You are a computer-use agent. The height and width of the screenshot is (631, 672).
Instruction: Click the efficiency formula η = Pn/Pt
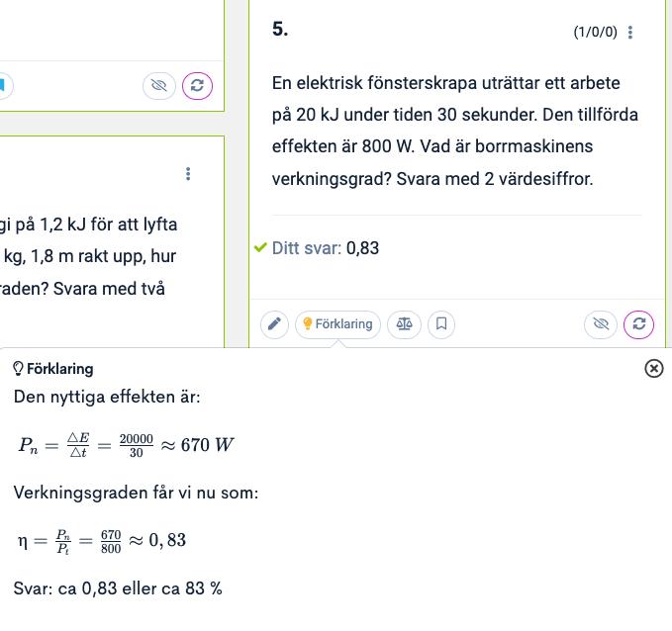point(101,540)
